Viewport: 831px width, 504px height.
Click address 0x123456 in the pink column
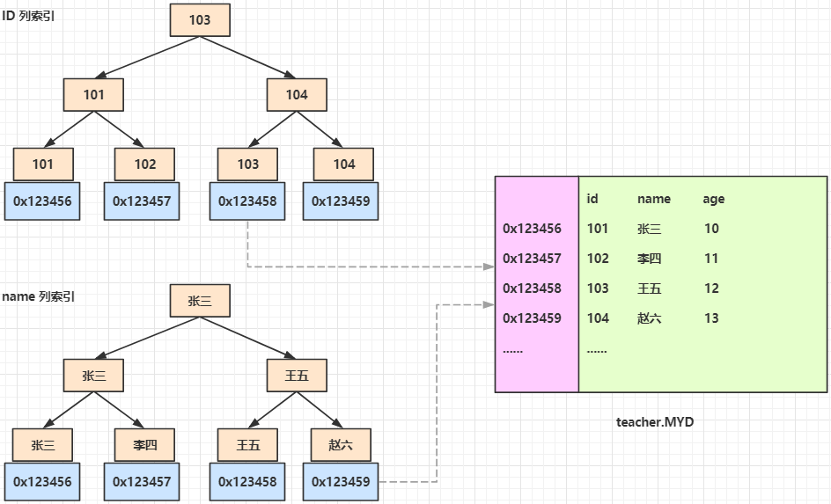(532, 229)
